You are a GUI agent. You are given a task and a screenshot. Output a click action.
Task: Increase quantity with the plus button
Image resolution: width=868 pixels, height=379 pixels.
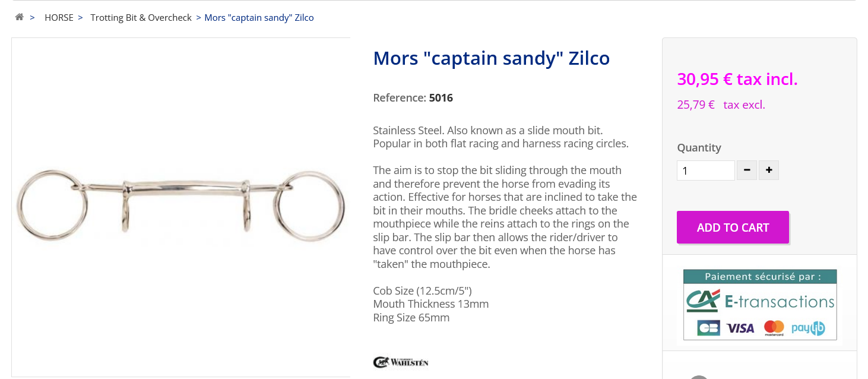(x=769, y=170)
